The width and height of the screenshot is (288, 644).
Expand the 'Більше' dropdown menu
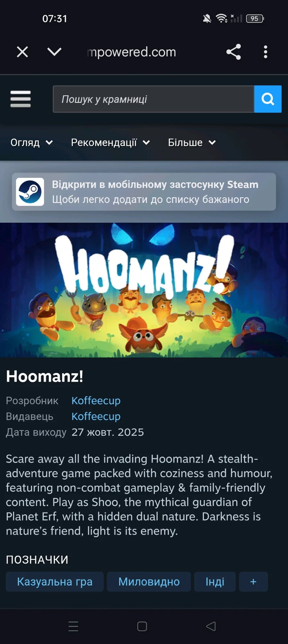(192, 142)
